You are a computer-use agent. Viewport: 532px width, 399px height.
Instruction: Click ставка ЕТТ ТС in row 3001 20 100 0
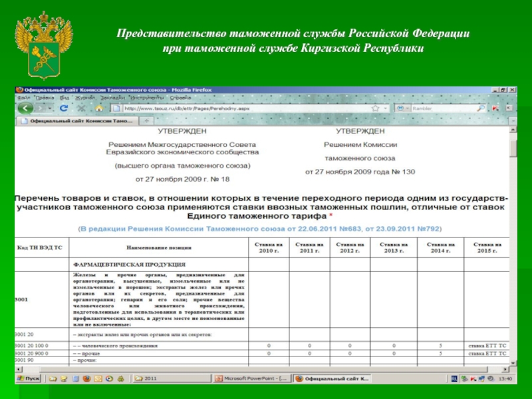[487, 346]
